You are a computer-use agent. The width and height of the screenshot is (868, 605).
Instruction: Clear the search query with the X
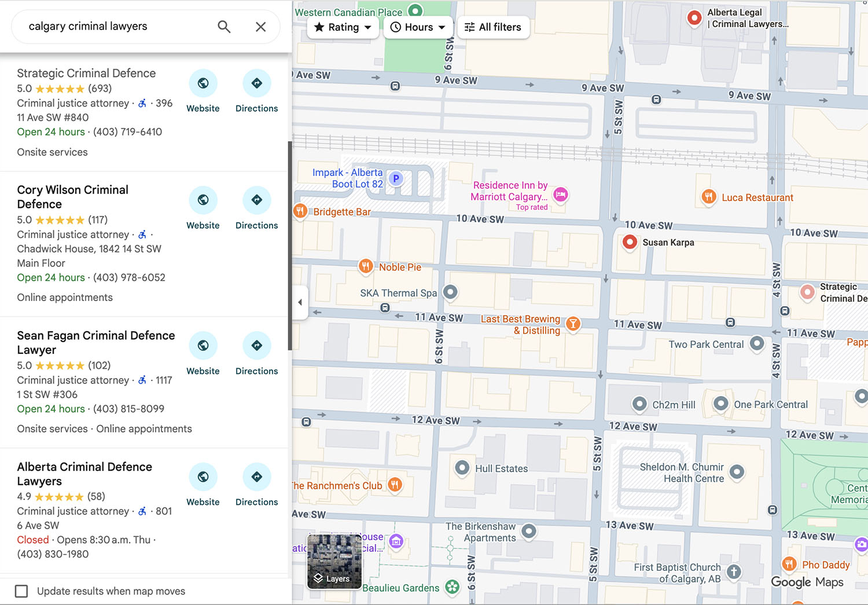pyautogui.click(x=260, y=27)
